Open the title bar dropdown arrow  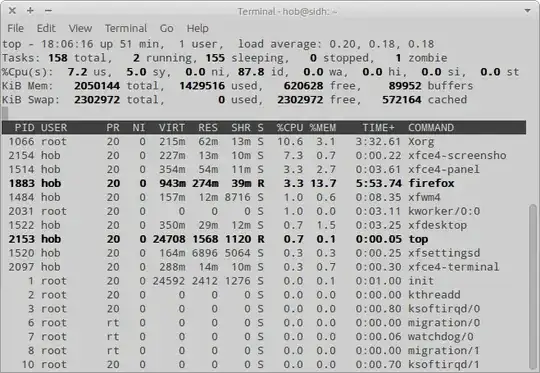(527, 11)
